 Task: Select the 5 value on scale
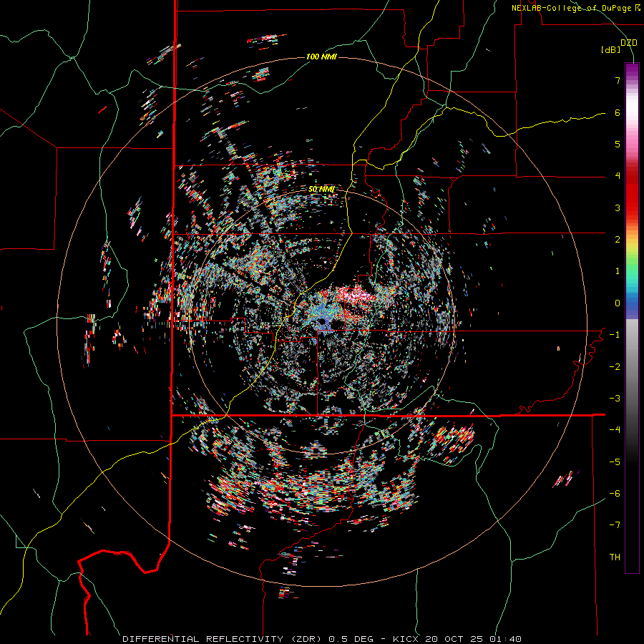pyautogui.click(x=618, y=144)
